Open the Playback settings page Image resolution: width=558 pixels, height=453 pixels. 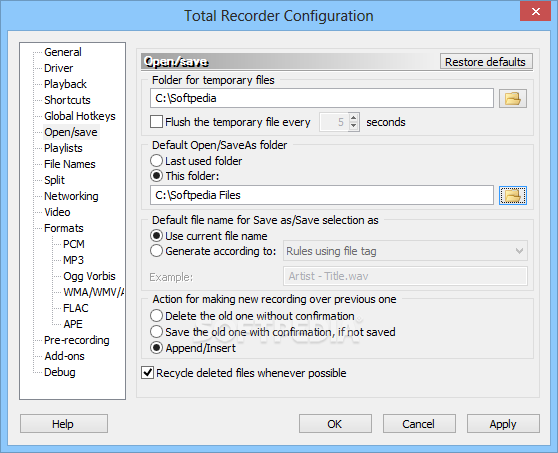[x=65, y=84]
